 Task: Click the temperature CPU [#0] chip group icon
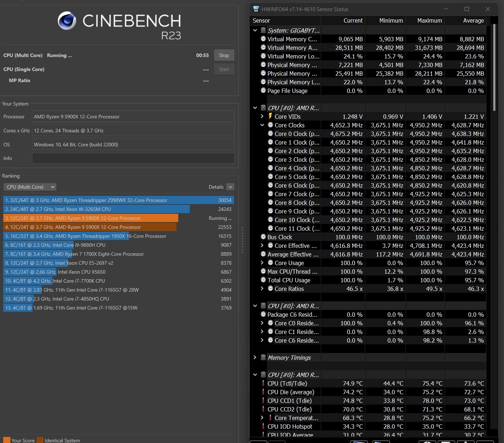[263, 374]
